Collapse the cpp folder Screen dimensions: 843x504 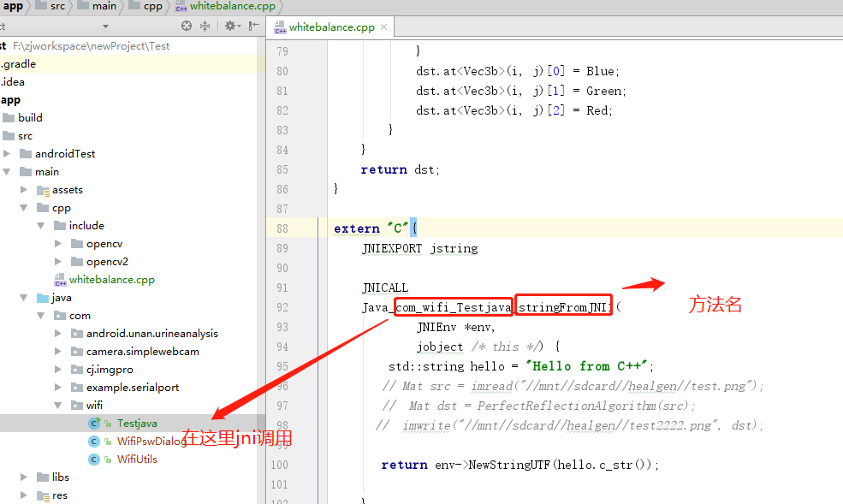point(24,208)
